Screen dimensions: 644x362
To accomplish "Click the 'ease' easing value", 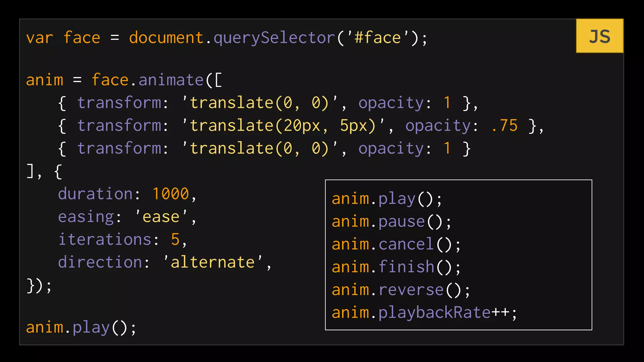I will pyautogui.click(x=161, y=217).
